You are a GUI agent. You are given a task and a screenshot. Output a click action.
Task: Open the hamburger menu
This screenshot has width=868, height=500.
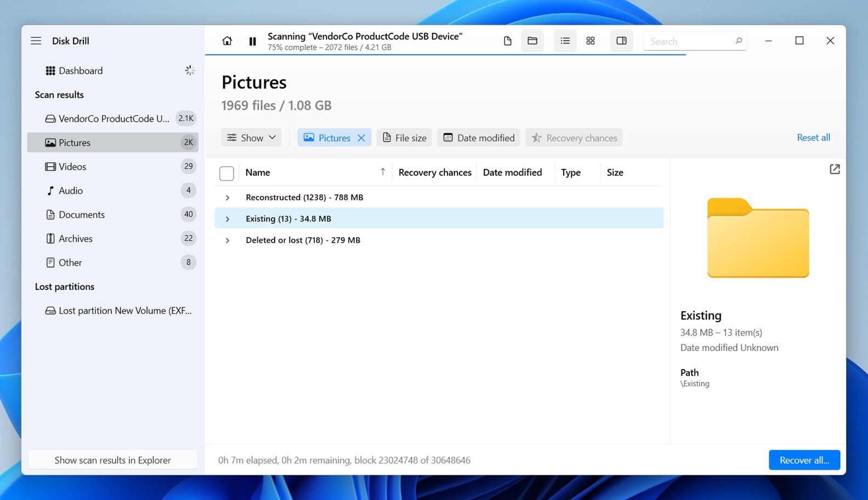click(x=36, y=41)
